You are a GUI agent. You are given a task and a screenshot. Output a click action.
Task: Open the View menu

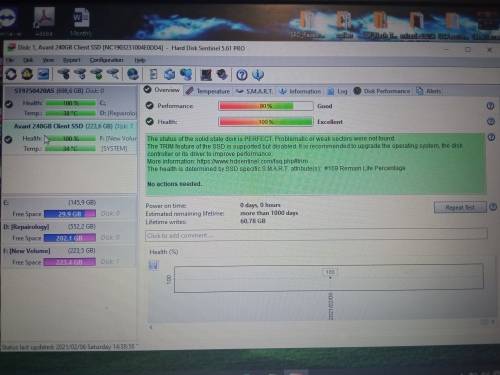[48, 60]
